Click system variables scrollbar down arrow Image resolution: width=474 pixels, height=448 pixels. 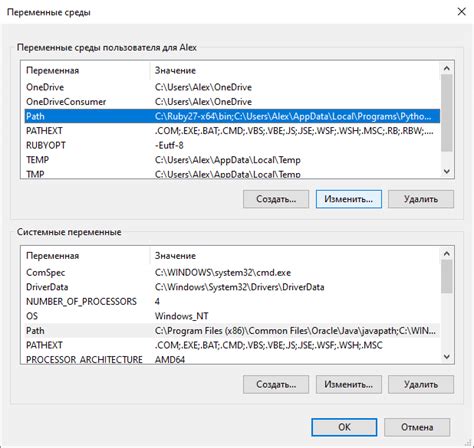[447, 357]
